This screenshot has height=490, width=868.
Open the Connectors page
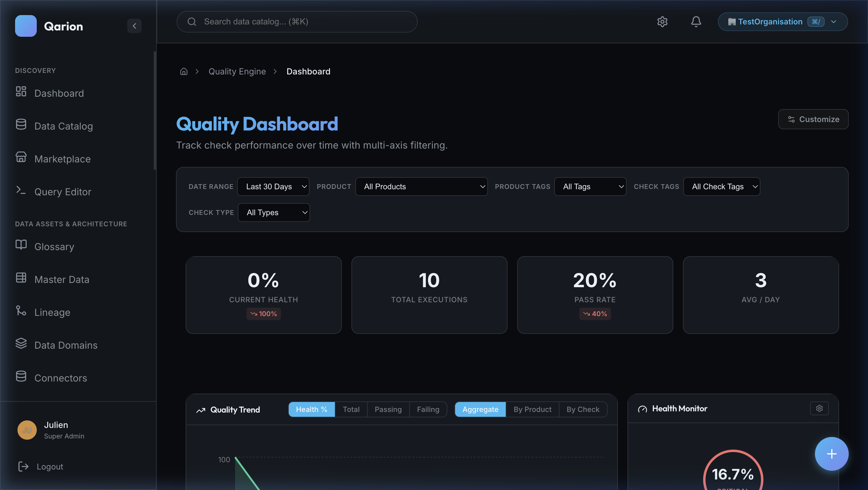tap(61, 378)
